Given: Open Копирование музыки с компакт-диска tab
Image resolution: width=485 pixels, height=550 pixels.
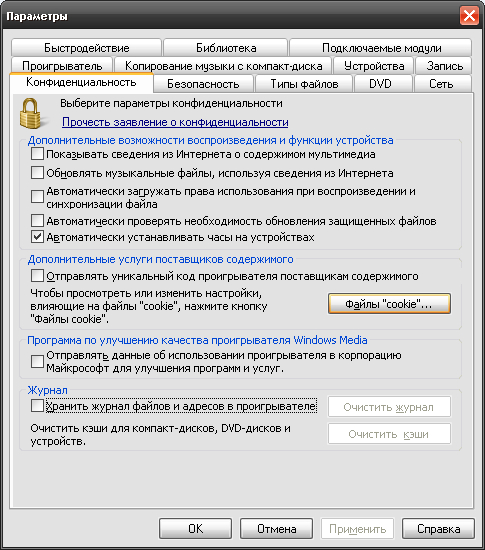Looking at the screenshot, I should pos(223,66).
